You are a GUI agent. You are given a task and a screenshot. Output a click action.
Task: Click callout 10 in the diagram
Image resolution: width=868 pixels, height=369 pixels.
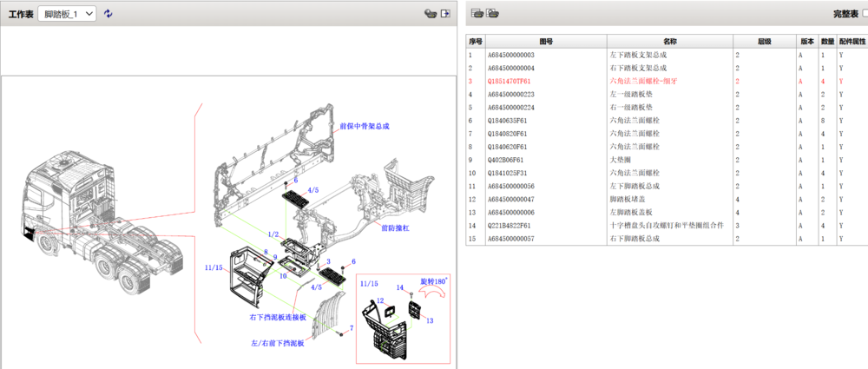click(284, 275)
